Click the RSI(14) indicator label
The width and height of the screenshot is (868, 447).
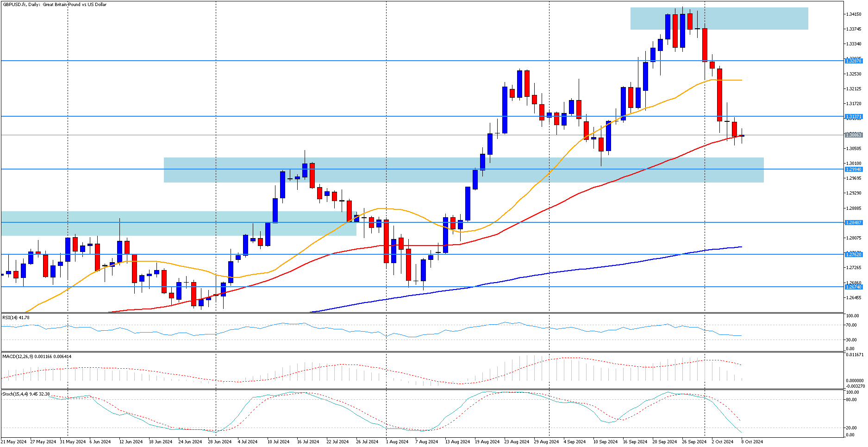pos(16,317)
